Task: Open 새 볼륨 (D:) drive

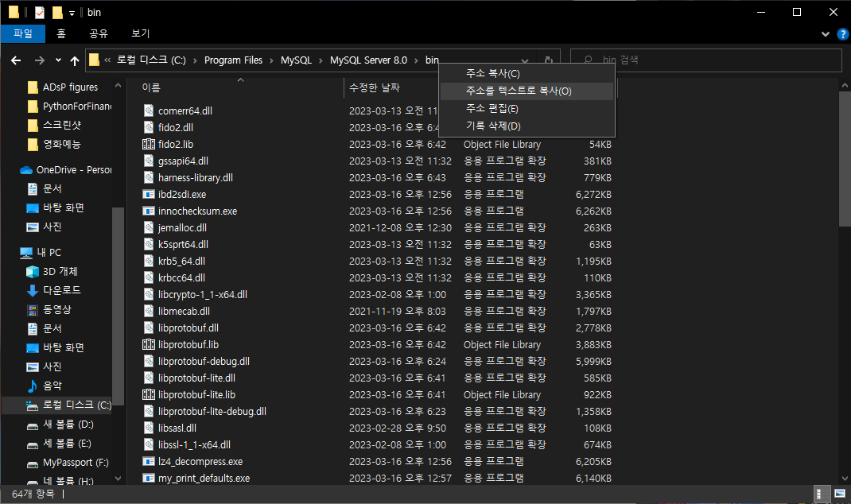Action: click(x=68, y=425)
